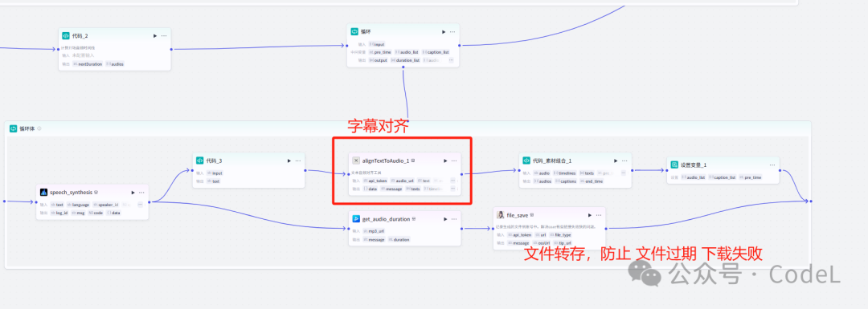
Task: Open the 代码_3 node three-dot menu
Action: pos(298,161)
